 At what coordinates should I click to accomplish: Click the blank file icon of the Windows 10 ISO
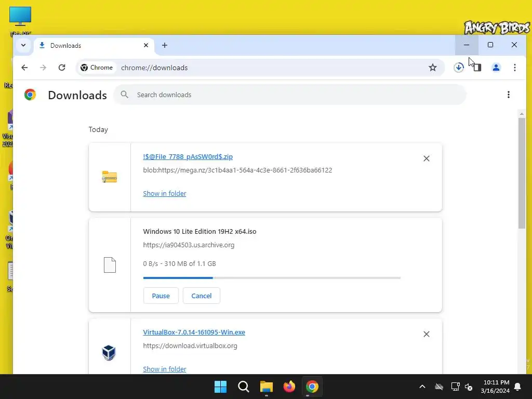[110, 264]
